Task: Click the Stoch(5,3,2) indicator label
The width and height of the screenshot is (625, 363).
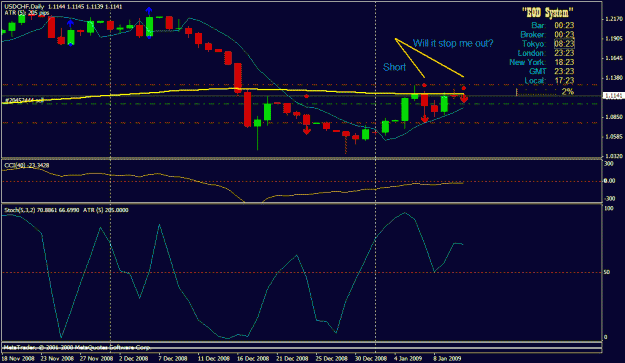Action: 41,210
